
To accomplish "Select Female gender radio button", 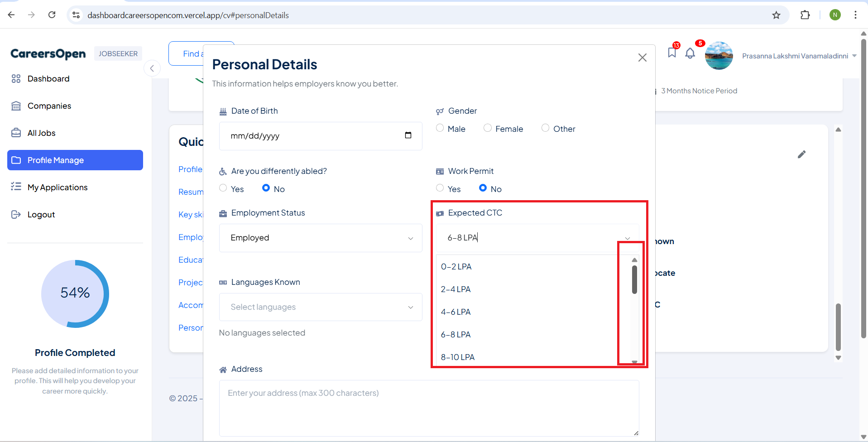I will click(x=488, y=129).
